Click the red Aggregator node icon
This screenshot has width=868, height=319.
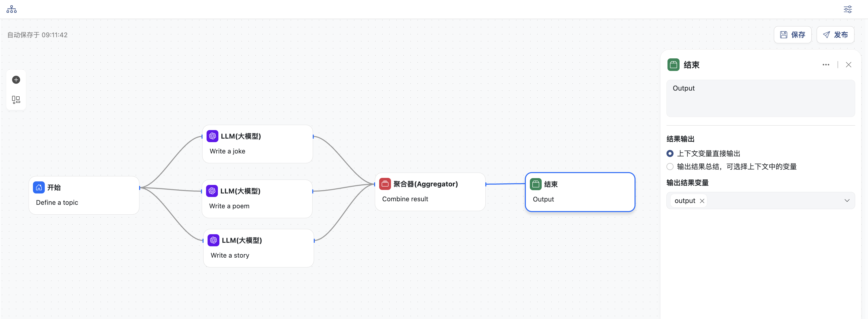coord(385,184)
